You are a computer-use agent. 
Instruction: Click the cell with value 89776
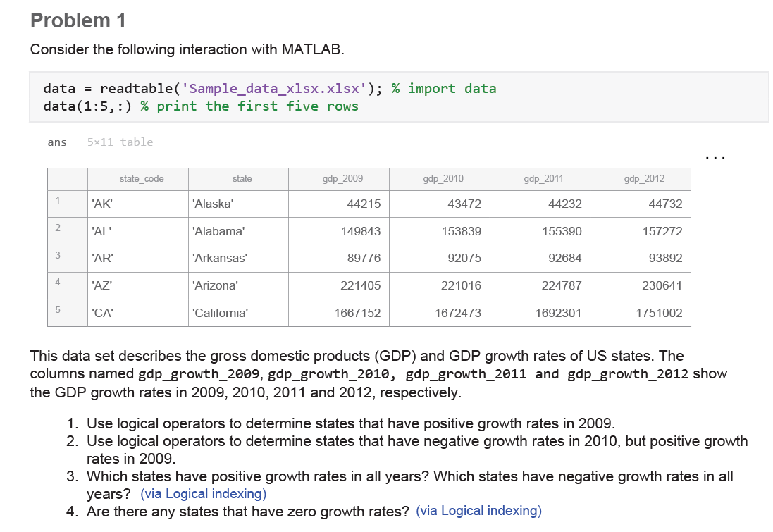339,259
